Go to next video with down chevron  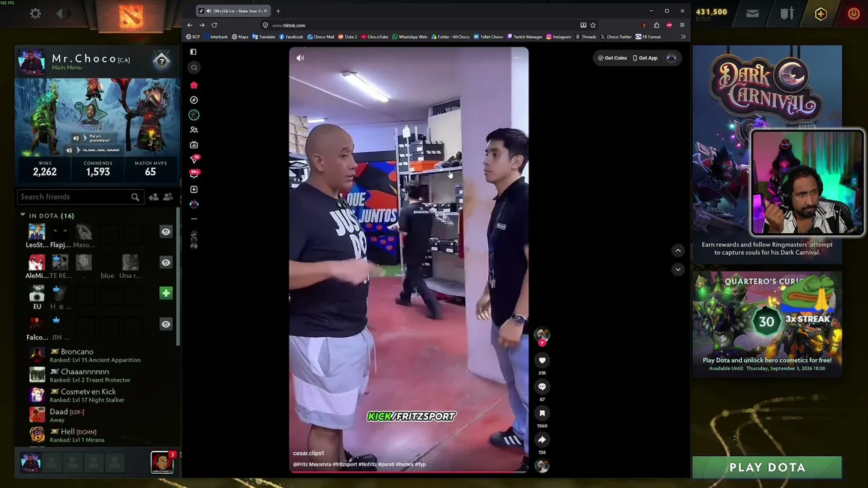[x=677, y=269]
